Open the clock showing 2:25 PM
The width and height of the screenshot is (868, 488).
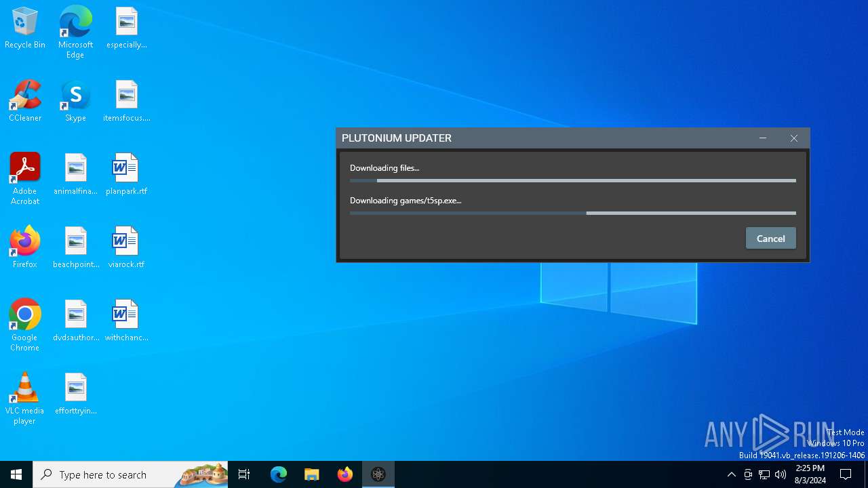point(810,474)
